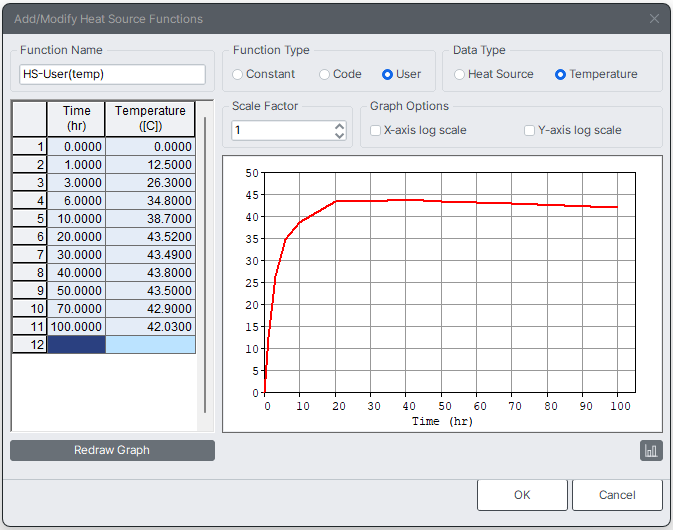Select the Time column header
Screen dimensions: 673x530
pyautogui.click(x=76, y=119)
